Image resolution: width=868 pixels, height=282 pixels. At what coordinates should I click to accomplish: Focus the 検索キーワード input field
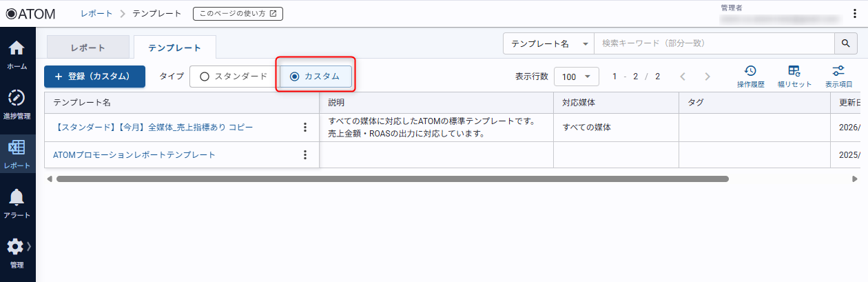[714, 43]
